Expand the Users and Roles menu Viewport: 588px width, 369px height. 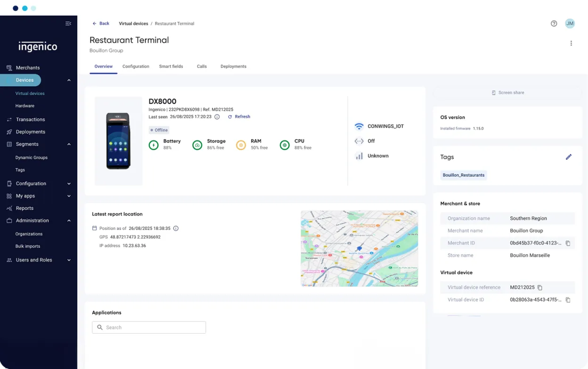click(x=69, y=260)
